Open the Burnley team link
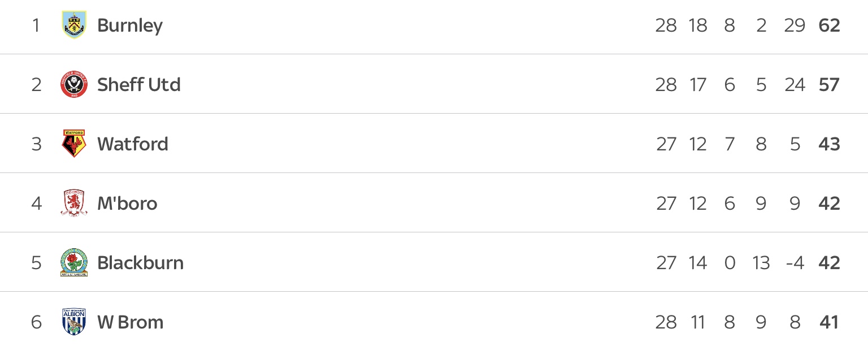 point(130,26)
